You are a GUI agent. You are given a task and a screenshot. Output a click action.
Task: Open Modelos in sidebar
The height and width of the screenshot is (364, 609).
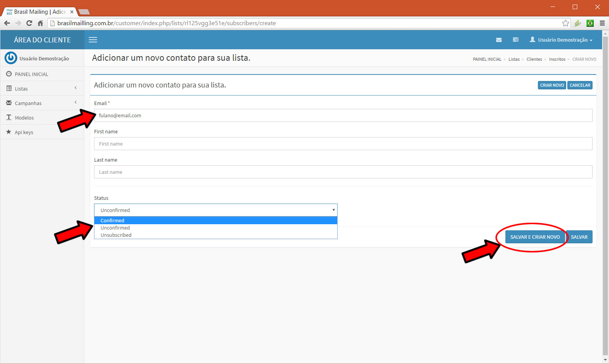[42, 118]
